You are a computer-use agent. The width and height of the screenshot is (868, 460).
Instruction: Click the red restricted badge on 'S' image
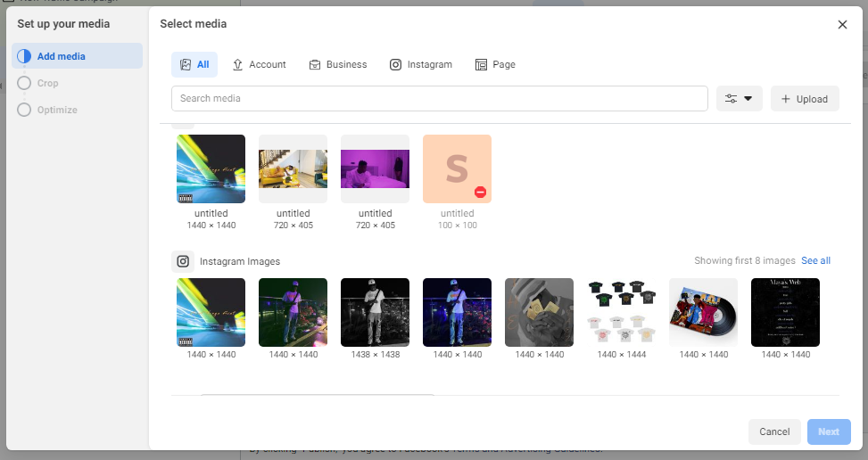pos(480,192)
